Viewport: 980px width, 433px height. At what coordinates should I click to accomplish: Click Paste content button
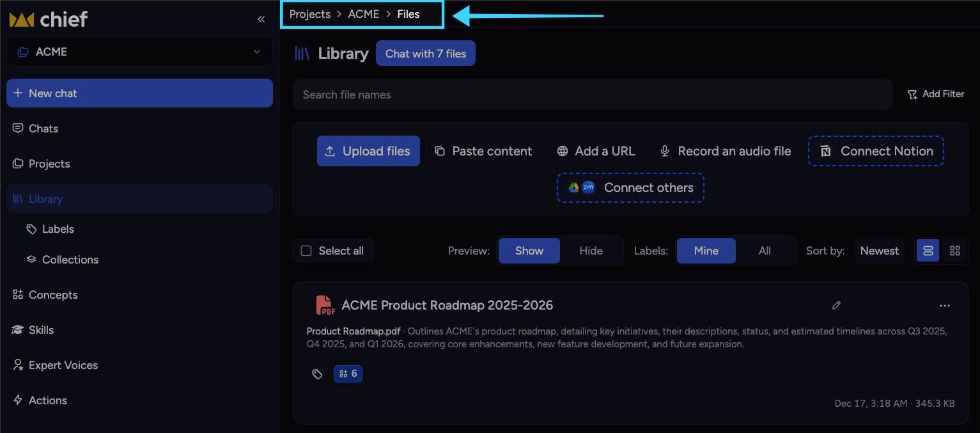point(485,151)
